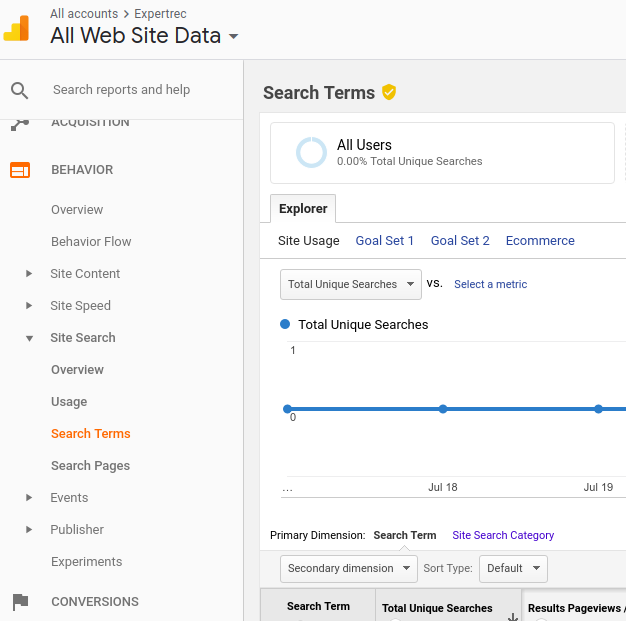Click the verified shield icon beside Search Terms
Screen dimensions: 626x621
(389, 92)
